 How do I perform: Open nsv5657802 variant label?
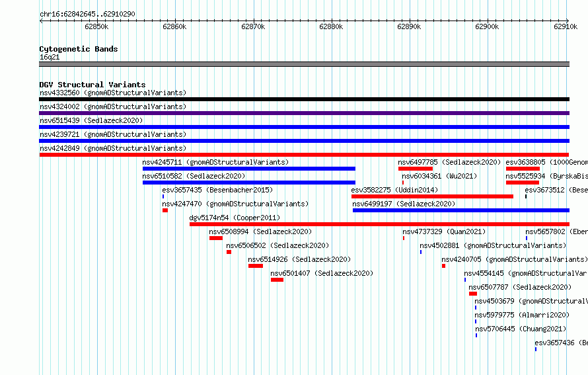(x=556, y=231)
